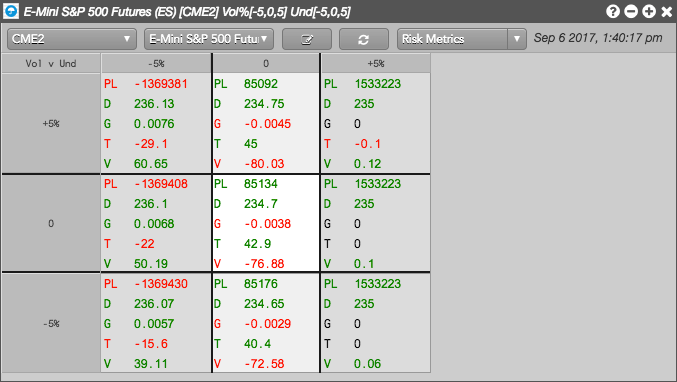The height and width of the screenshot is (382, 677).
Task: Click delta value 234.65
Action: click(264, 303)
